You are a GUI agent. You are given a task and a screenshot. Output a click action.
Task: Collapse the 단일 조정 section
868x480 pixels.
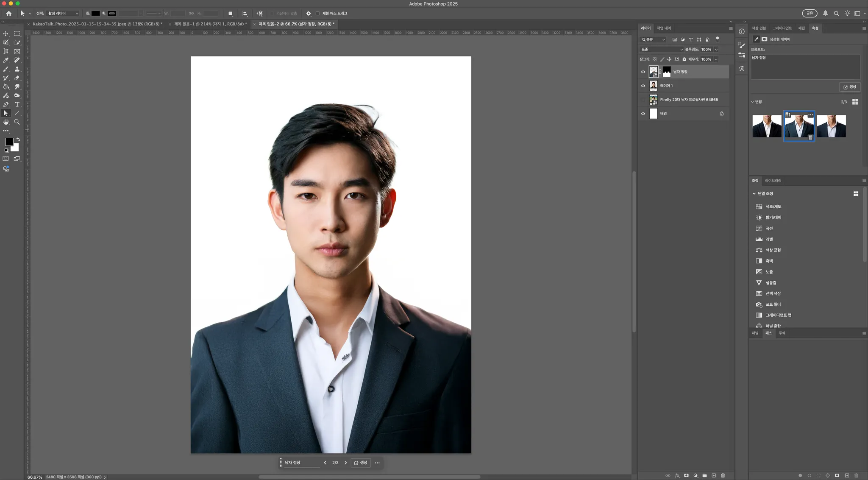tap(754, 193)
